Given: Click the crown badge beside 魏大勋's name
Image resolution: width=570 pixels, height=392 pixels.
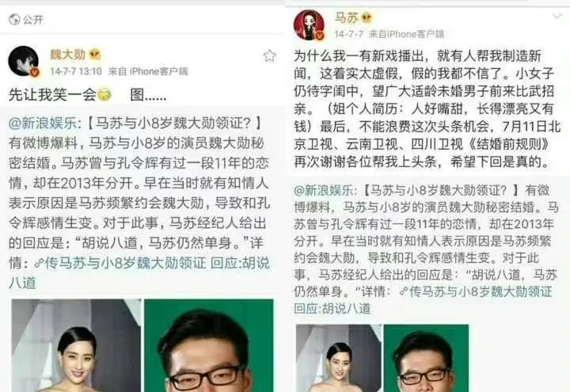Looking at the screenshot, I should pyautogui.click(x=95, y=55).
